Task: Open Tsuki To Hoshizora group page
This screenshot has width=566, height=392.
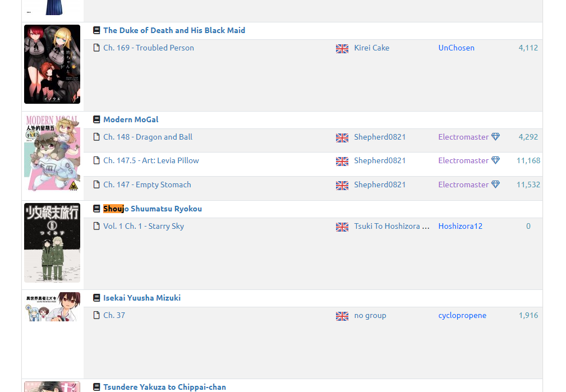Action: pos(392,226)
